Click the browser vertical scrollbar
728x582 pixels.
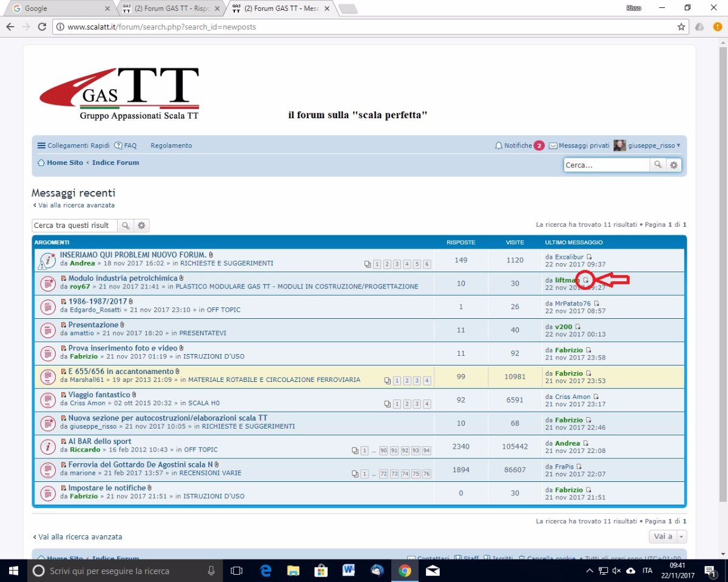pos(723,273)
